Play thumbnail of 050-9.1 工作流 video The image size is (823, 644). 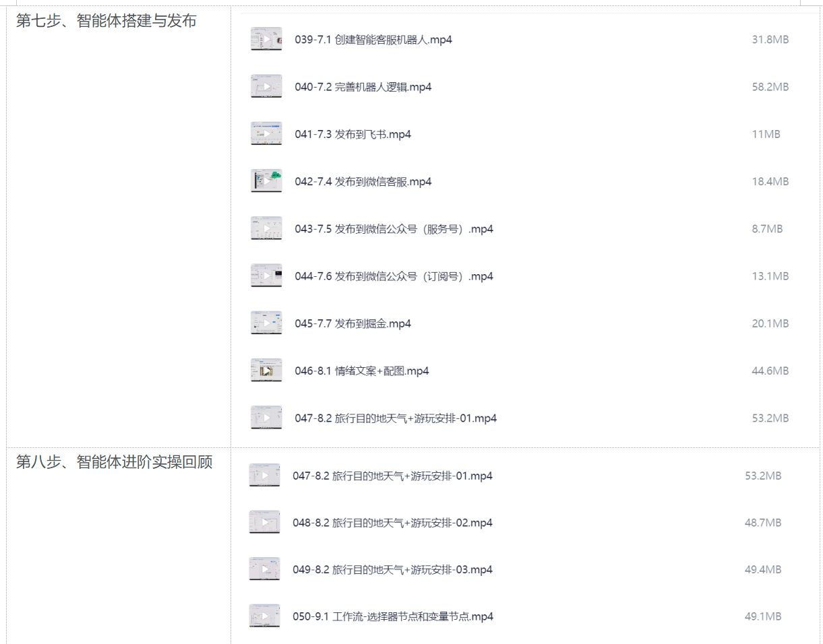264,616
